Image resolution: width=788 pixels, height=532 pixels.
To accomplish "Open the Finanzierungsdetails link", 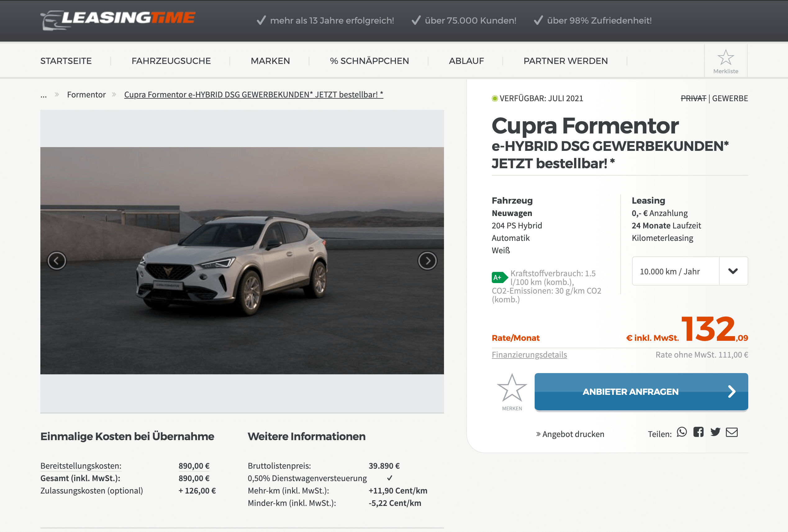I will pos(529,355).
